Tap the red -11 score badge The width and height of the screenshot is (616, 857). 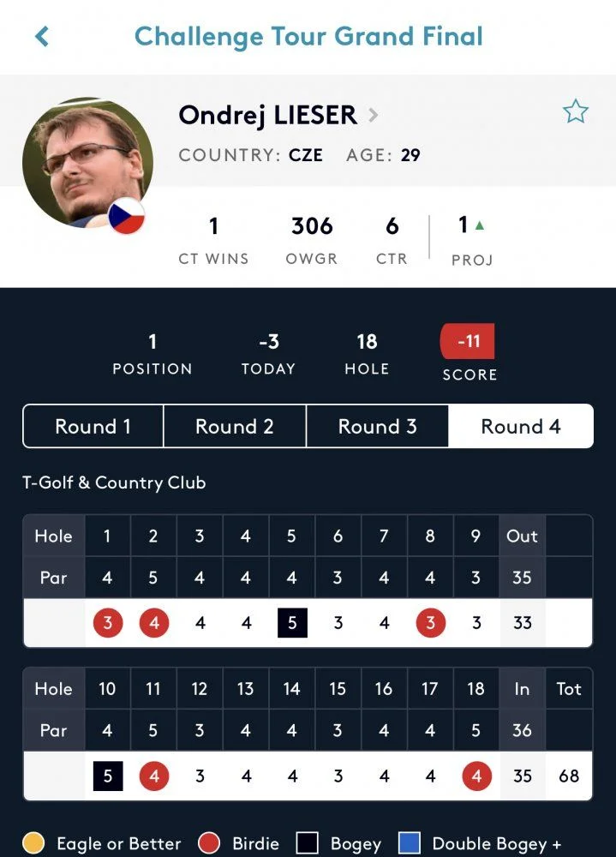coord(468,341)
